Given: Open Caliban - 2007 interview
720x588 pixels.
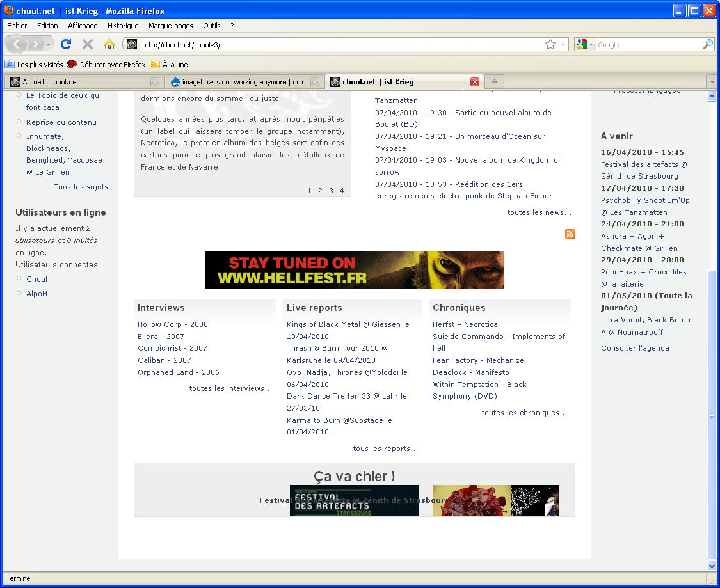Looking at the screenshot, I should (164, 360).
